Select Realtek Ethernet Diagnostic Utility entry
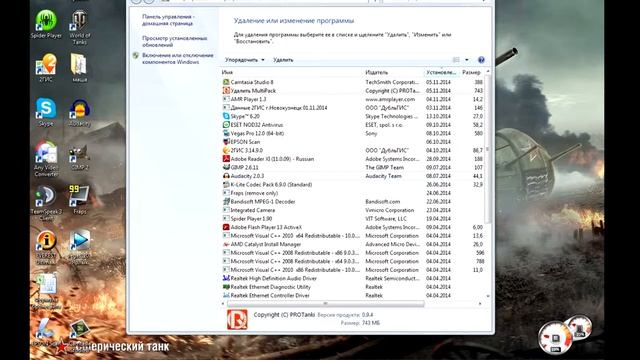 click(x=353, y=287)
